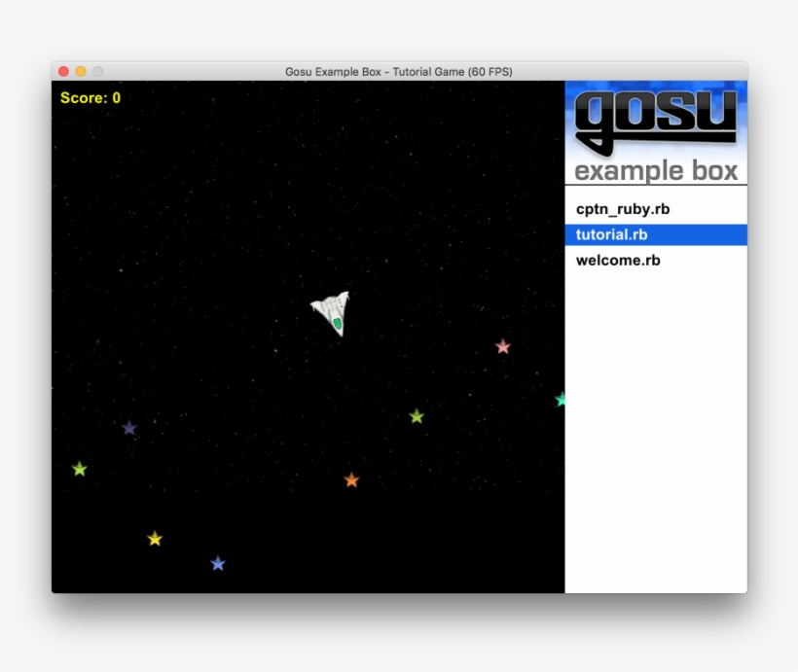Click the Score: 0 label
This screenshot has height=672, width=798.
(x=89, y=97)
